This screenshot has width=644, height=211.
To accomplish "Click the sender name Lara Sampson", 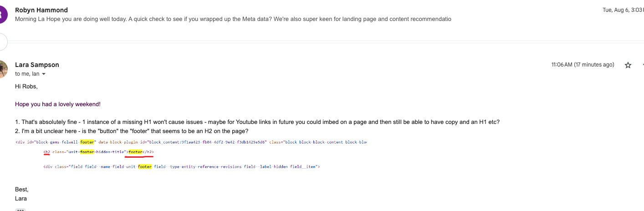I will point(37,65).
